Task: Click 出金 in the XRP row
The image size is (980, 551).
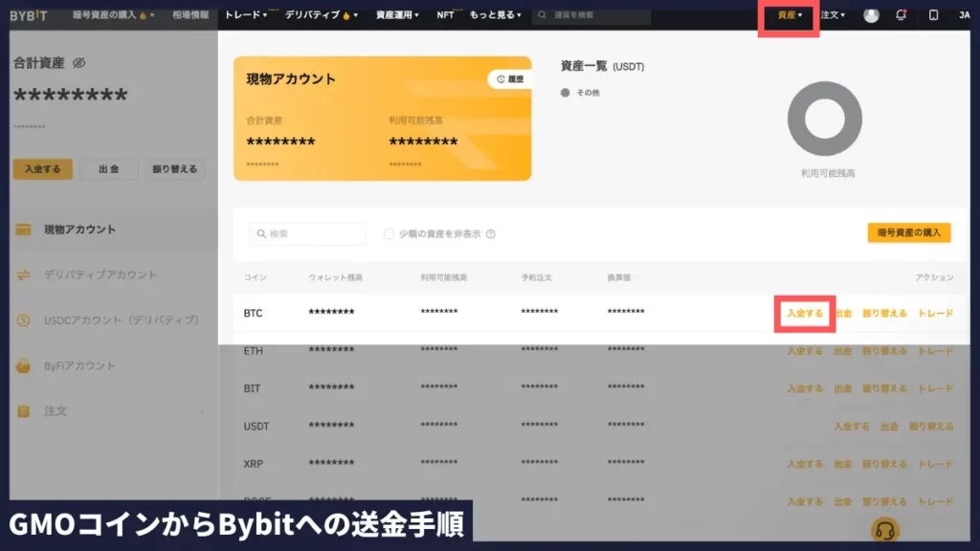Action: point(843,464)
